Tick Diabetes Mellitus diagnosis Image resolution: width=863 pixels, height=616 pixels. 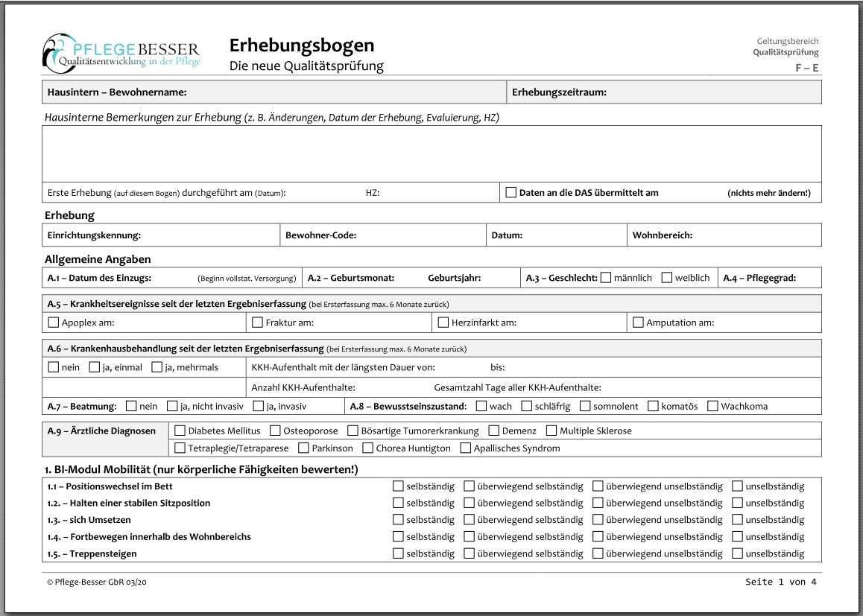[x=180, y=431]
